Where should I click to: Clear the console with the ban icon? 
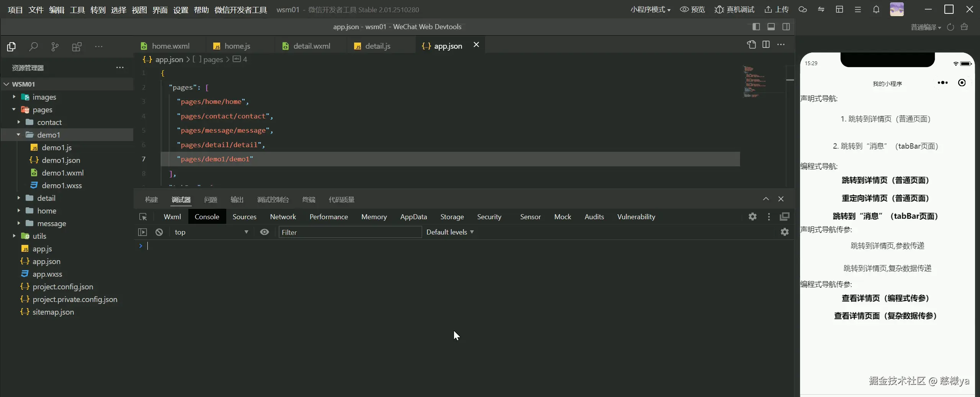click(x=159, y=232)
